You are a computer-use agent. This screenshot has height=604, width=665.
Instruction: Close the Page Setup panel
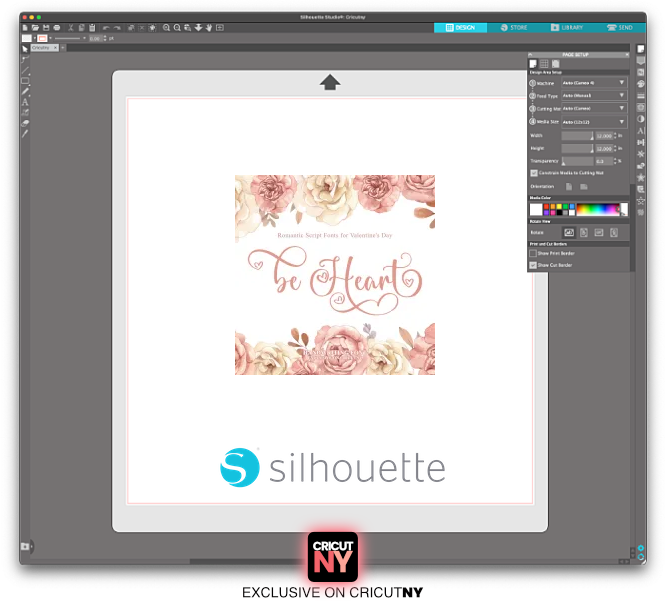[x=627, y=55]
